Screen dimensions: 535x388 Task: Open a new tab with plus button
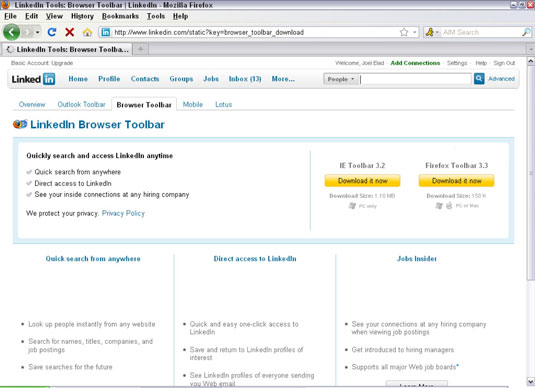(x=141, y=49)
